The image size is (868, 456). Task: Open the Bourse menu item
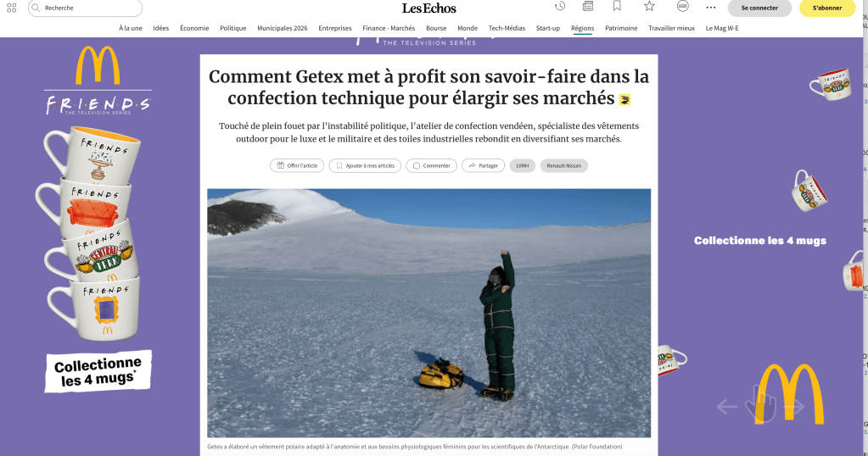tap(436, 28)
